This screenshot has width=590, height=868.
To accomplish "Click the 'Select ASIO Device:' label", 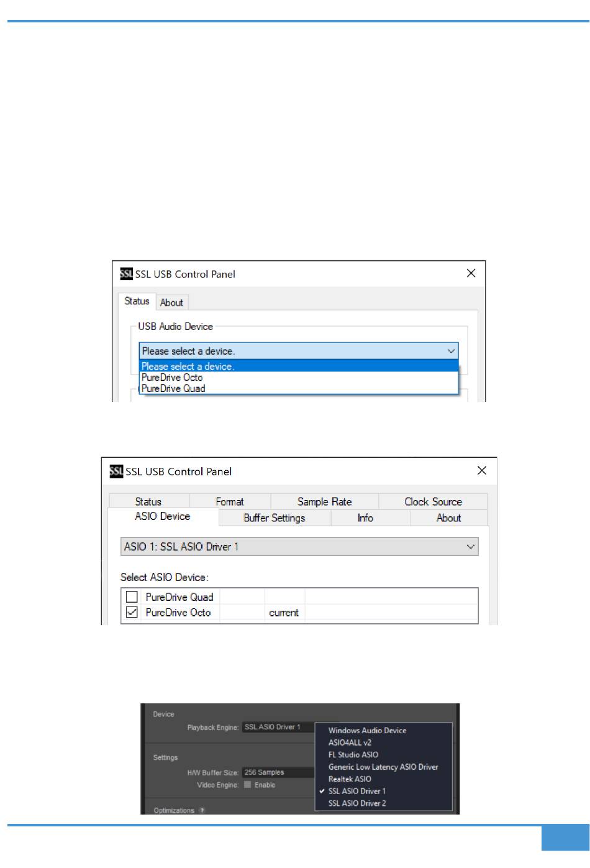I will click(165, 577).
